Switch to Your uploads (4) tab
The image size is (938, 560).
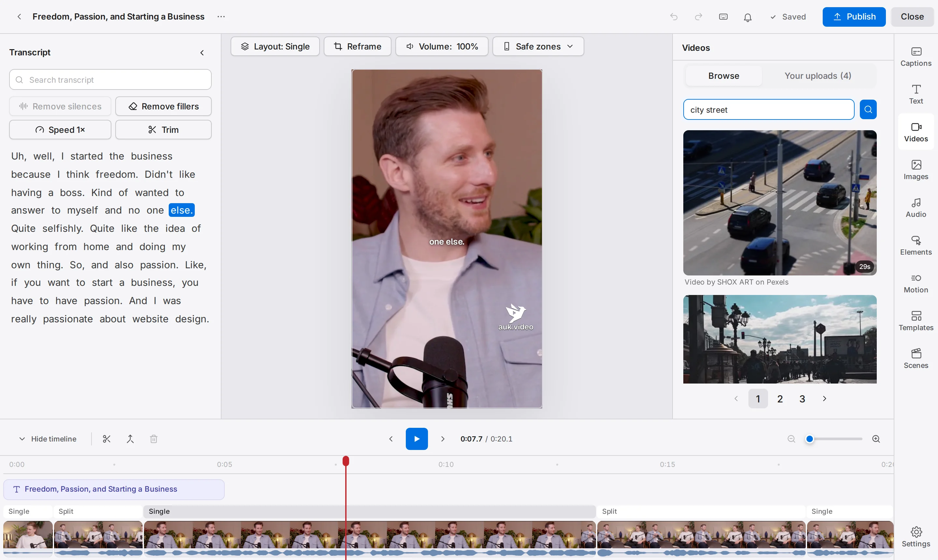point(817,76)
